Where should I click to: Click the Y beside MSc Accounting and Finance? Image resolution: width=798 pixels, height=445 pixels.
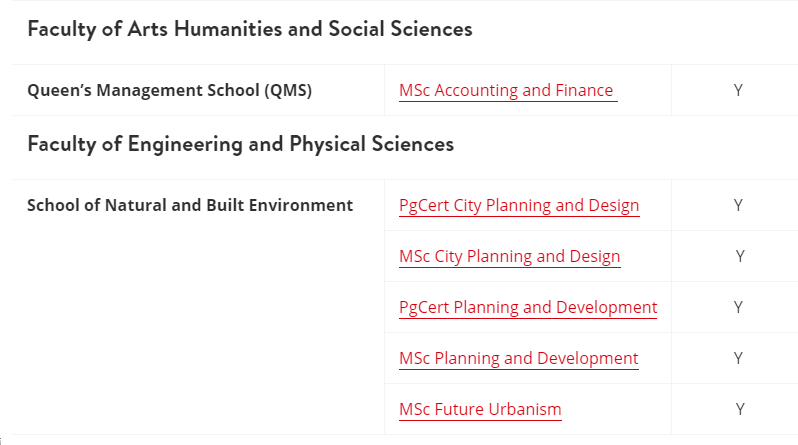738,91
